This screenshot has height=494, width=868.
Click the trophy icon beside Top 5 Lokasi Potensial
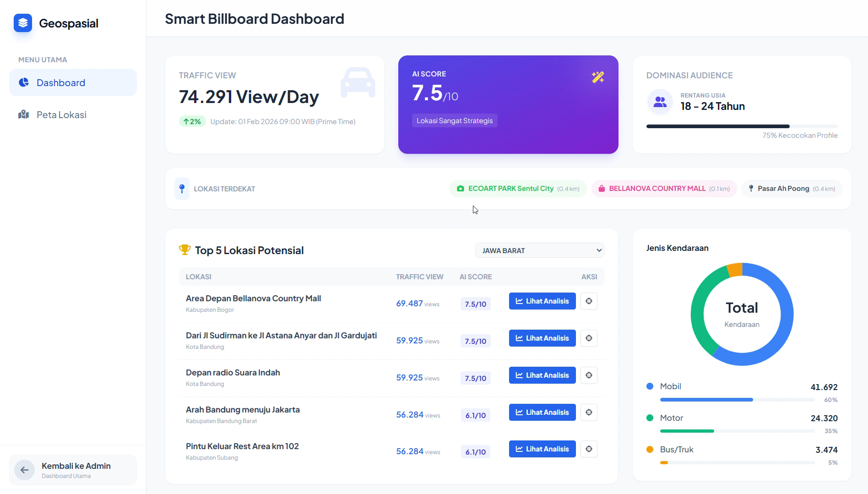tap(184, 250)
